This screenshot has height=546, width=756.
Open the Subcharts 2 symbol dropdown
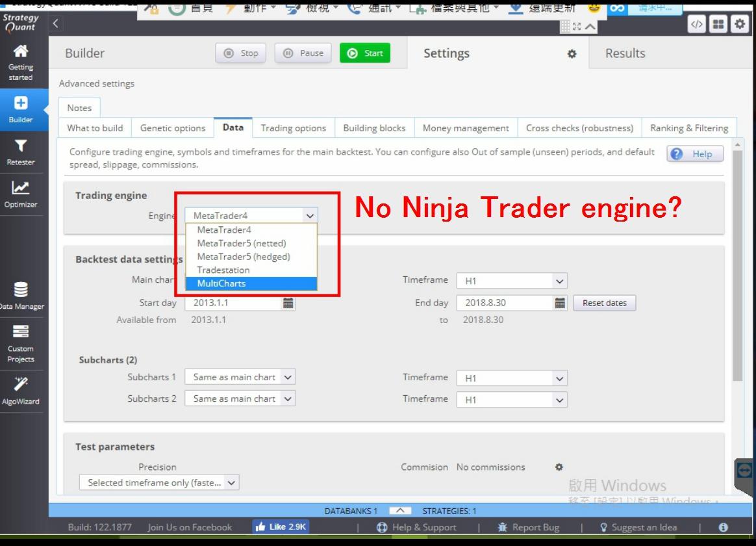point(240,399)
